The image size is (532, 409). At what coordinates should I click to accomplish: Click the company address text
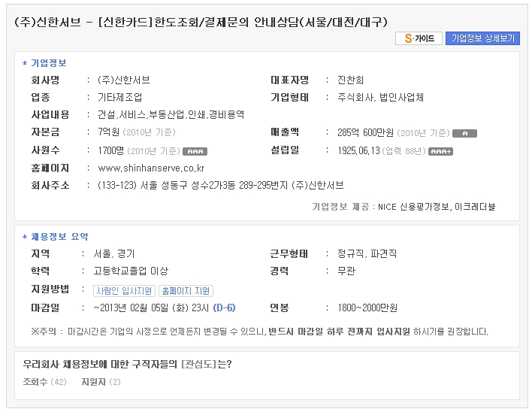pyautogui.click(x=220, y=185)
